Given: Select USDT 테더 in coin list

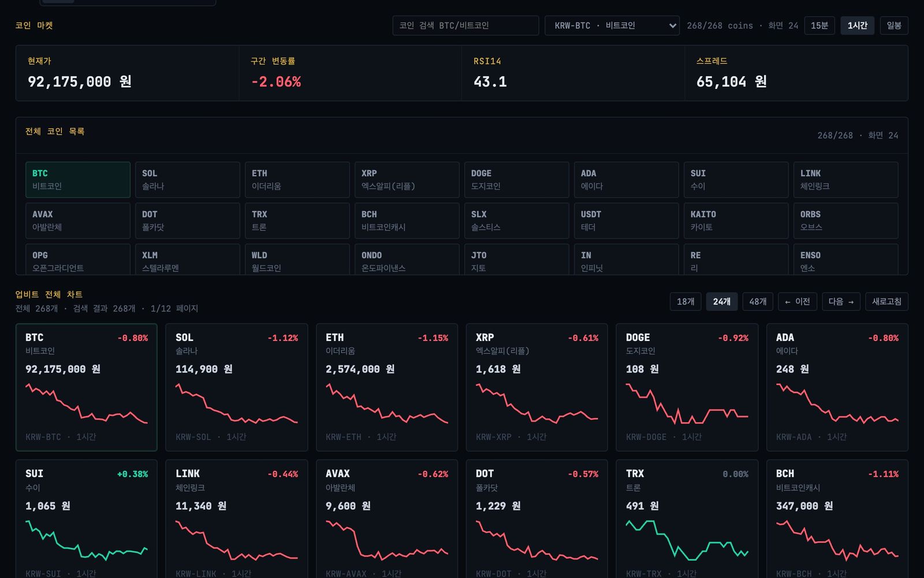Looking at the screenshot, I should click(627, 221).
